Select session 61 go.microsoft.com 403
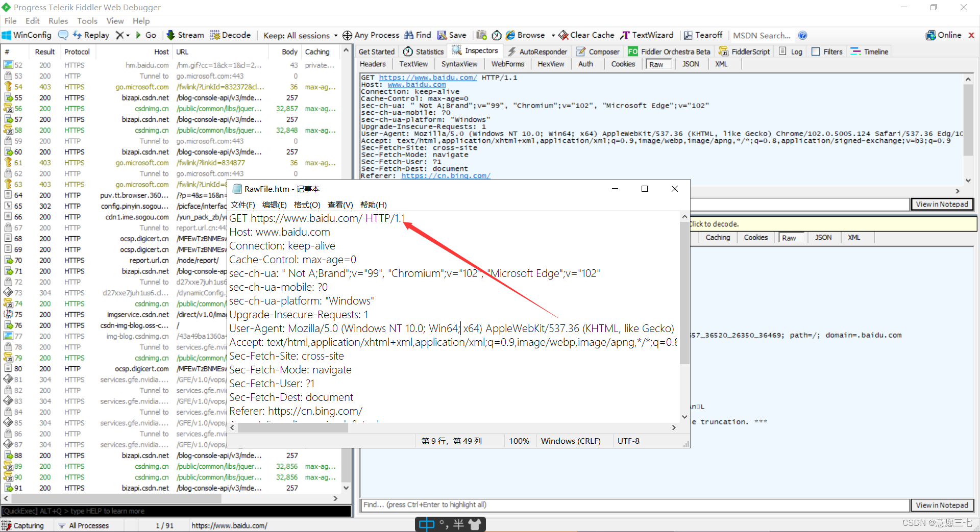The image size is (980, 532). click(x=171, y=163)
